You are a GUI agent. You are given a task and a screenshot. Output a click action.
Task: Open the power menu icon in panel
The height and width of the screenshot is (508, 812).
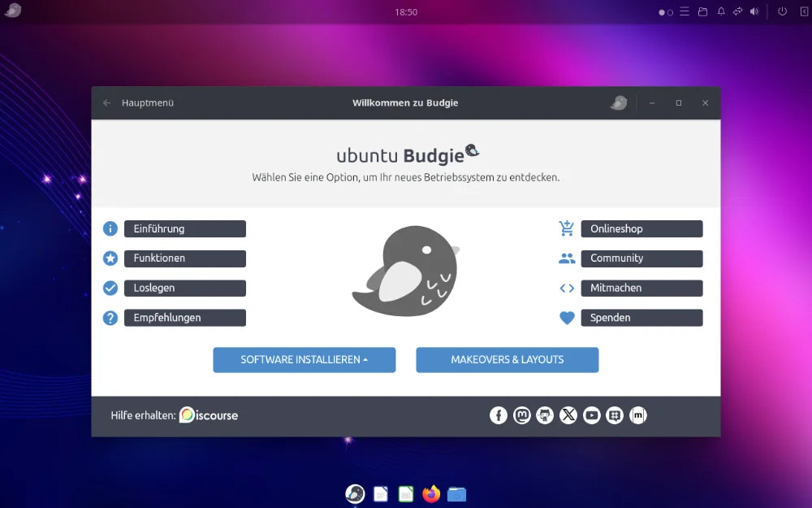(783, 11)
